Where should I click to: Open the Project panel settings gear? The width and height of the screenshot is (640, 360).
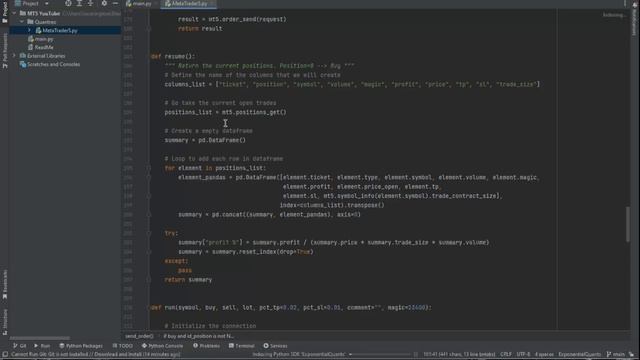pyautogui.click(x=104, y=3)
